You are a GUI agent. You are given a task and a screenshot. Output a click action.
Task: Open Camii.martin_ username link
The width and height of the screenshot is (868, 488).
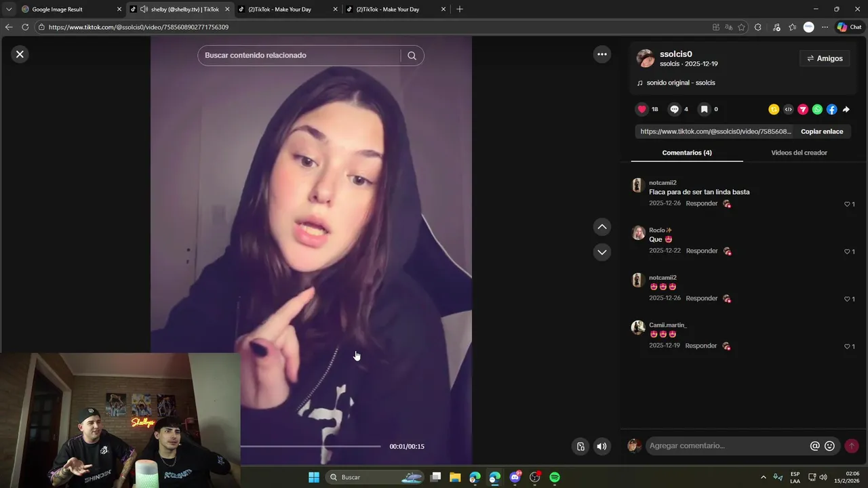pyautogui.click(x=667, y=325)
